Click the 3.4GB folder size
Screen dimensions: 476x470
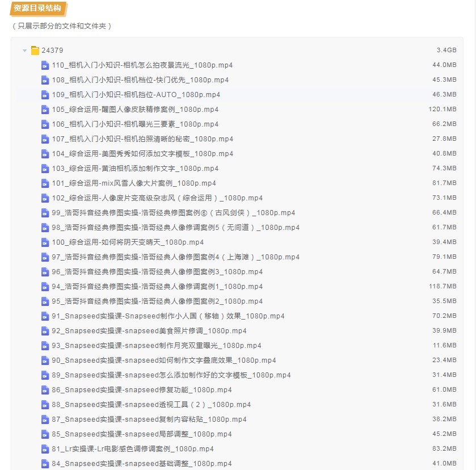pos(446,50)
